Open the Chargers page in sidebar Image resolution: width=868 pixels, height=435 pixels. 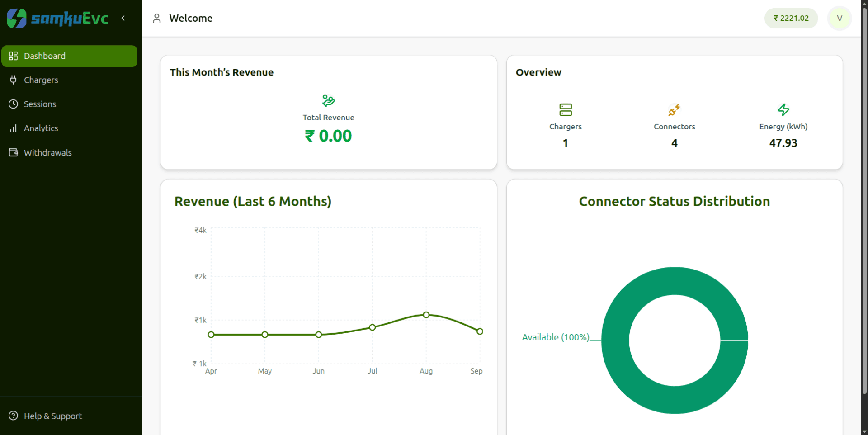[x=69, y=80]
